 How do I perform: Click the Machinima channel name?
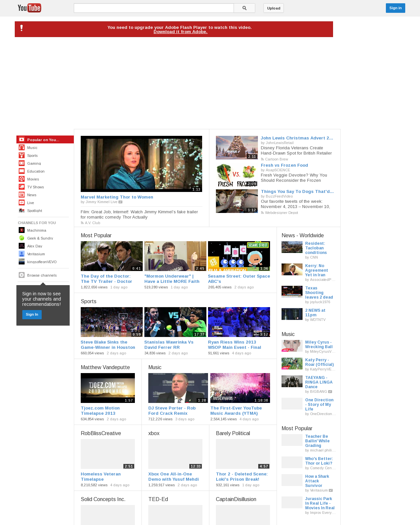(x=37, y=230)
